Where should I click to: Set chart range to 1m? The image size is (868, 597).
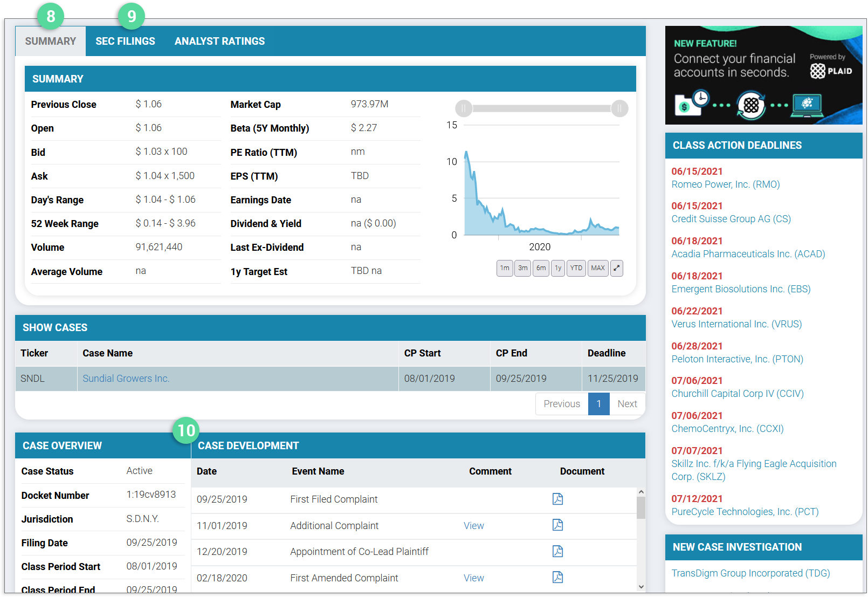pos(505,268)
